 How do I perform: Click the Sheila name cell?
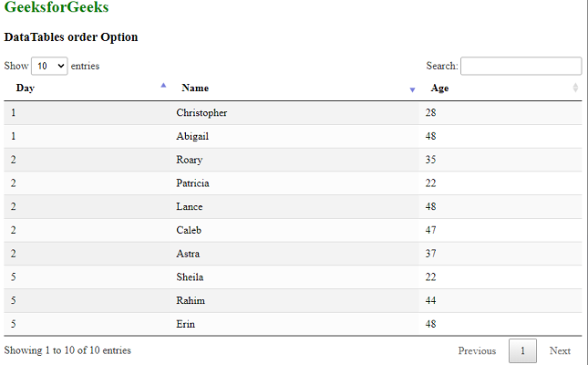click(190, 277)
